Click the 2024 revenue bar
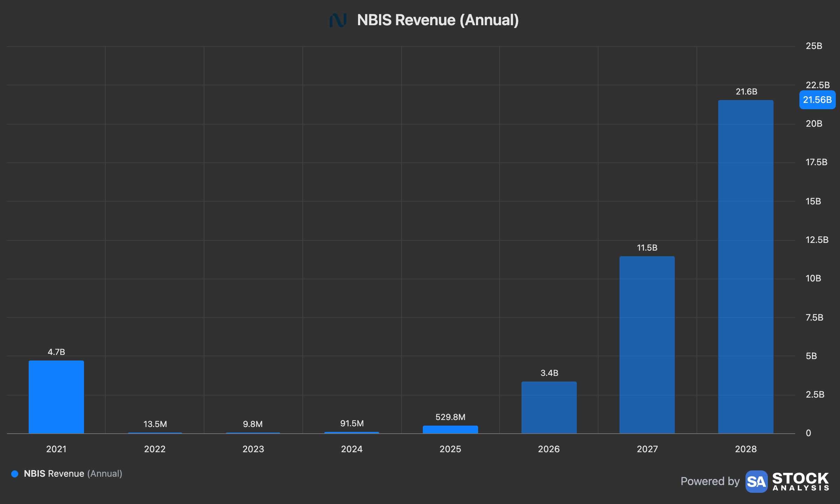Viewport: 840px width, 504px height. (x=352, y=433)
